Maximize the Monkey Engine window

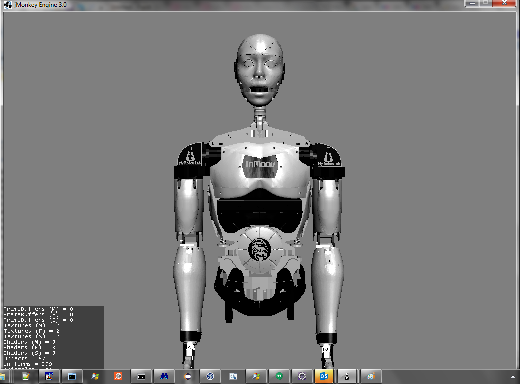pyautogui.click(x=485, y=3)
